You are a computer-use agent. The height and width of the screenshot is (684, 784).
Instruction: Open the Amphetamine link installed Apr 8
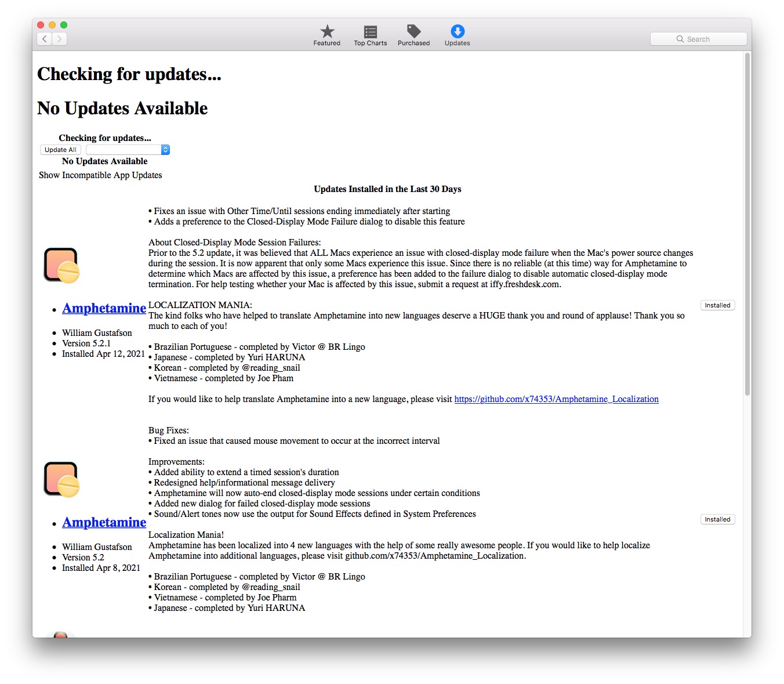tap(104, 522)
